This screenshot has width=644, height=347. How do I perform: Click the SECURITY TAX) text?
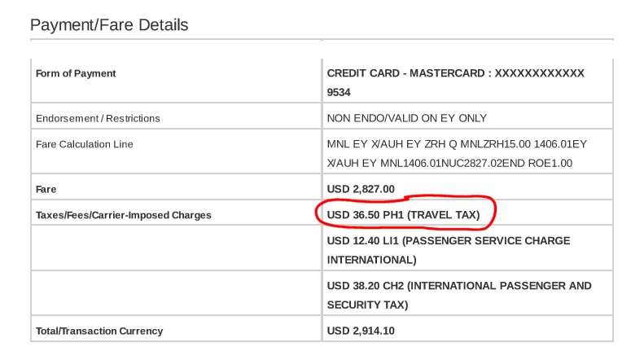367,305
